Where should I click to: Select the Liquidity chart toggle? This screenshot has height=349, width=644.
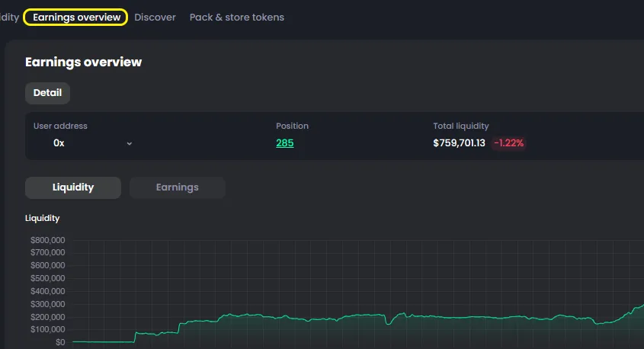click(x=73, y=187)
